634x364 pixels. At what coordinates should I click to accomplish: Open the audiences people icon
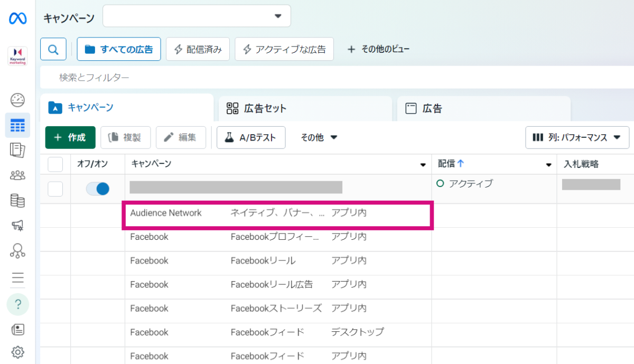17,175
